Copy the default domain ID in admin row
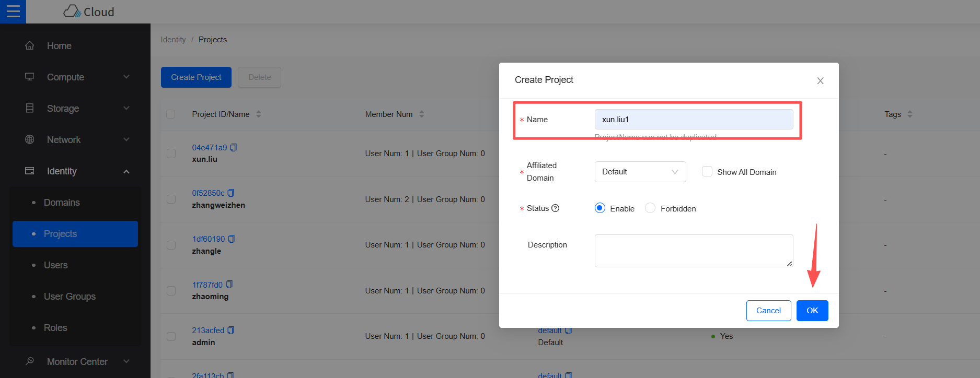The image size is (980, 378). (569, 331)
